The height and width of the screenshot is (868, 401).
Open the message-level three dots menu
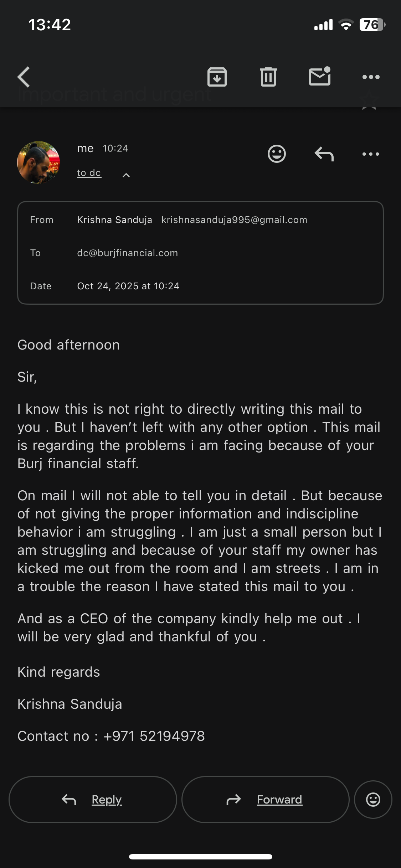[371, 154]
